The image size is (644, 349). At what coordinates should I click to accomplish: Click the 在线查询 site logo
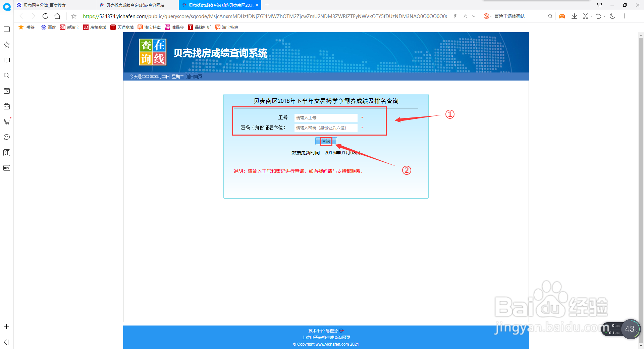point(153,52)
